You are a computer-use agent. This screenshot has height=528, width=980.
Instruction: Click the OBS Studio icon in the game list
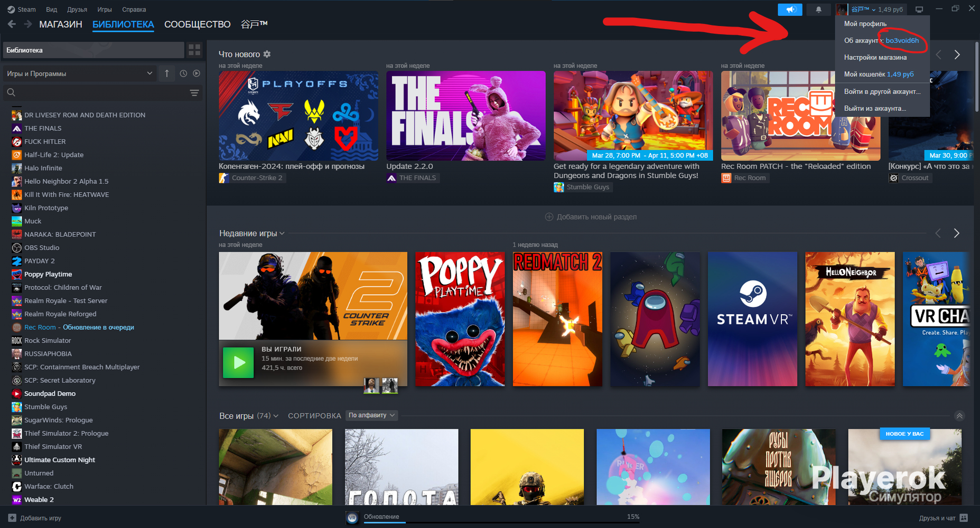coord(17,248)
